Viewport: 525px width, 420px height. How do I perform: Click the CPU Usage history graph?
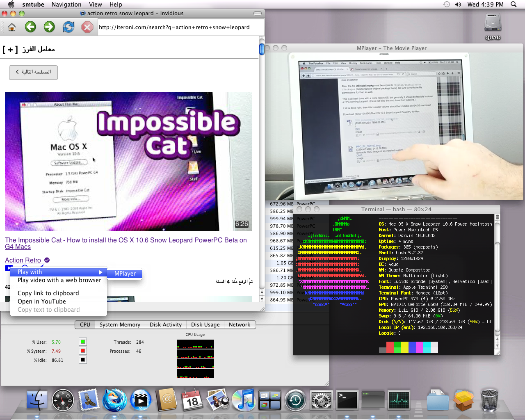tap(195, 358)
